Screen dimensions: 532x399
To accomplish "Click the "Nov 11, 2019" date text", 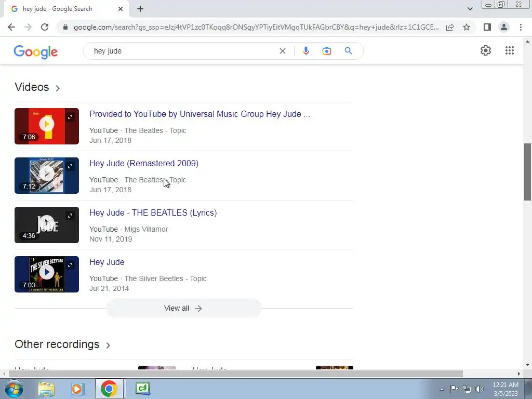I will coord(111,239).
